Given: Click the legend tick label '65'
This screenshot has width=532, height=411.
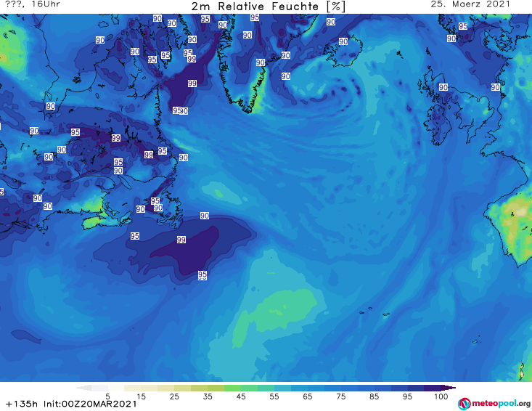Looking at the screenshot, I should click(308, 396).
